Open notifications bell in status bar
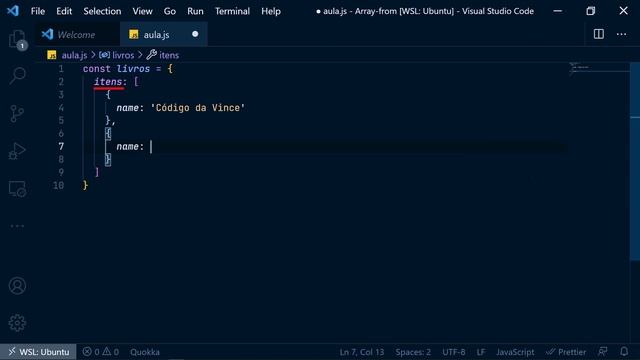This screenshot has width=640, height=360. coord(624,351)
